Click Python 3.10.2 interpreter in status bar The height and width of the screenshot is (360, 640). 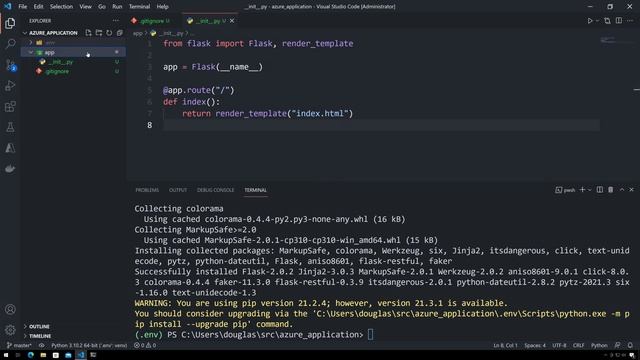coord(89,345)
